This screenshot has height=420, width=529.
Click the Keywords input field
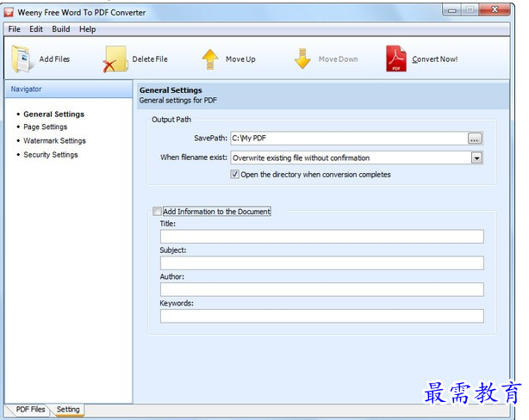tap(322, 316)
